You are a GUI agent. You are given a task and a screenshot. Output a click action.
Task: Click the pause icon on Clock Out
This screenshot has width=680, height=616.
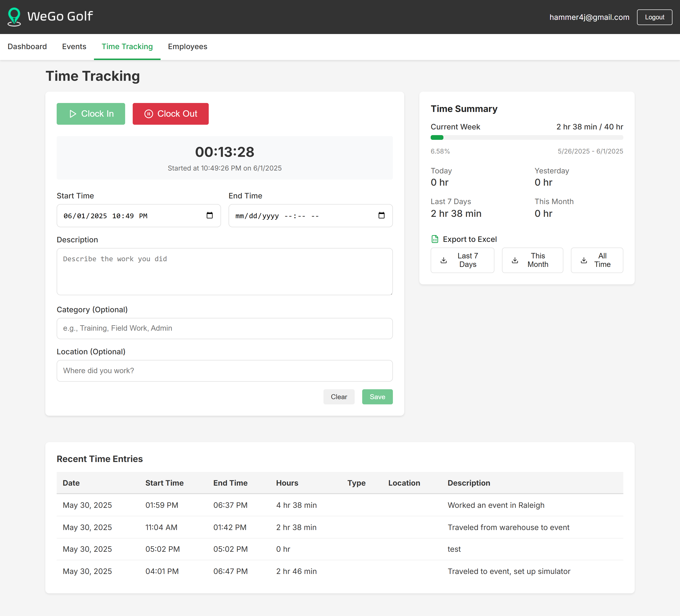click(149, 114)
